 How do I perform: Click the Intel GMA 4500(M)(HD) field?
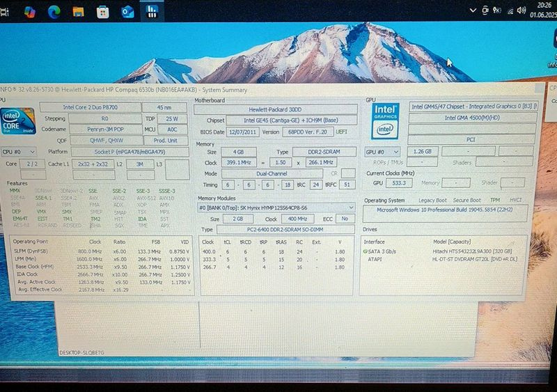[x=472, y=118]
